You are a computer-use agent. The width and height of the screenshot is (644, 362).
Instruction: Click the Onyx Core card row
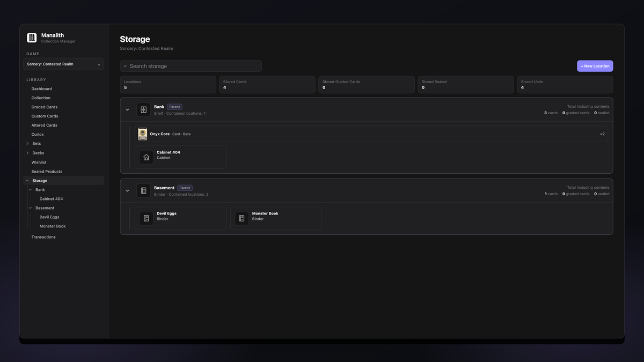pyautogui.click(x=371, y=134)
